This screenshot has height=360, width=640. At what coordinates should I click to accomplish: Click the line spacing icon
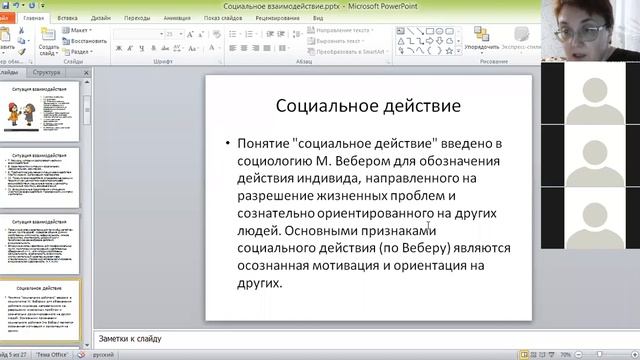coord(298,34)
